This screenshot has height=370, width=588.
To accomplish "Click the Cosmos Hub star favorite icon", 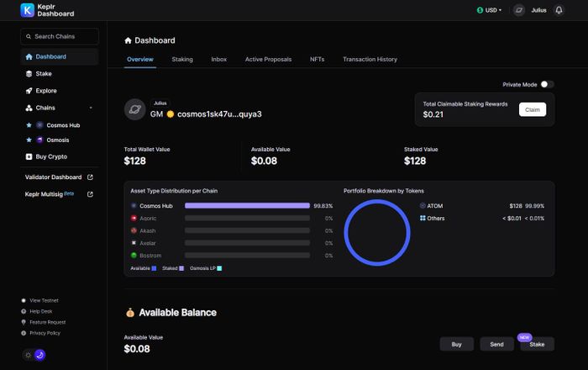I will point(29,125).
